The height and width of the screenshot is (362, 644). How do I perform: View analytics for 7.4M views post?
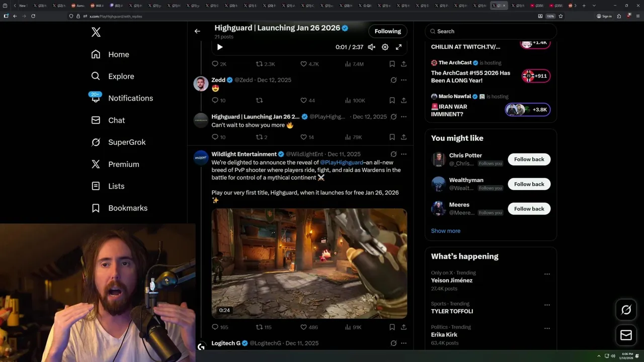(354, 64)
